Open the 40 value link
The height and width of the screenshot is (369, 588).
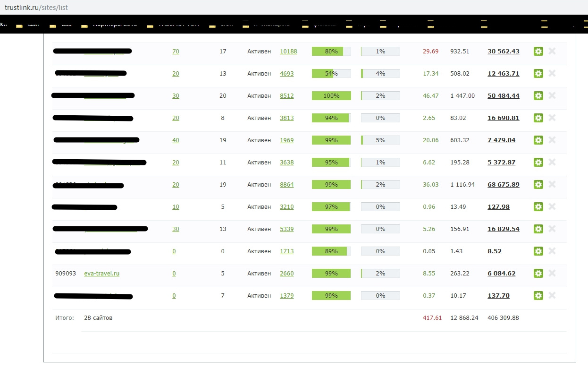pyautogui.click(x=176, y=140)
